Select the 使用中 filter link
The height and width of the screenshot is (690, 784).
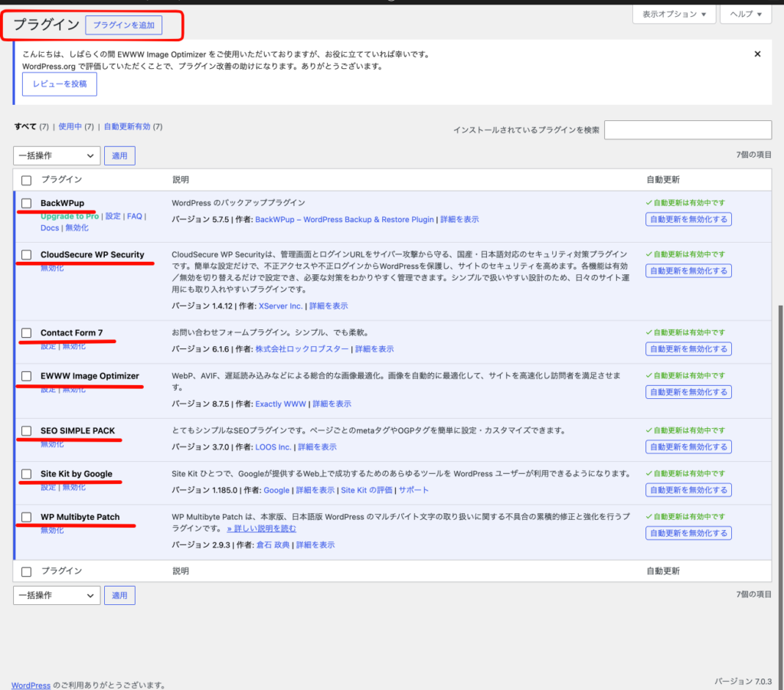point(70,126)
